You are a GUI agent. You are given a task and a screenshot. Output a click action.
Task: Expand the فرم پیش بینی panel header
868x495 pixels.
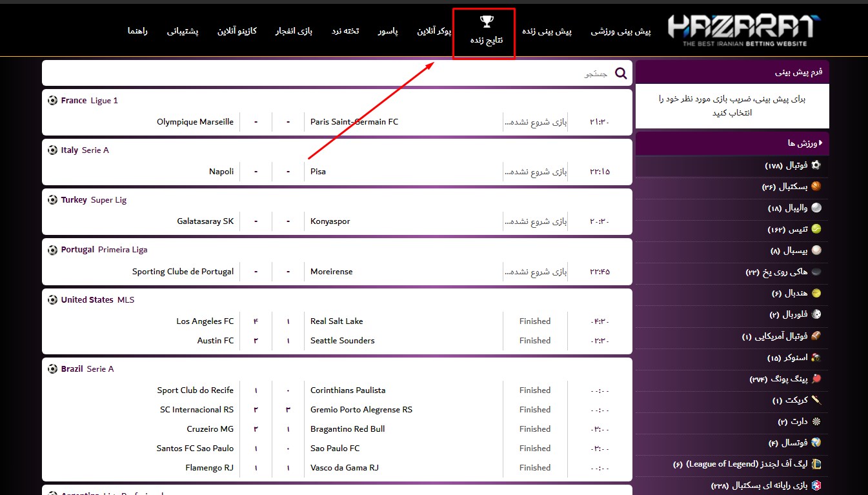732,72
